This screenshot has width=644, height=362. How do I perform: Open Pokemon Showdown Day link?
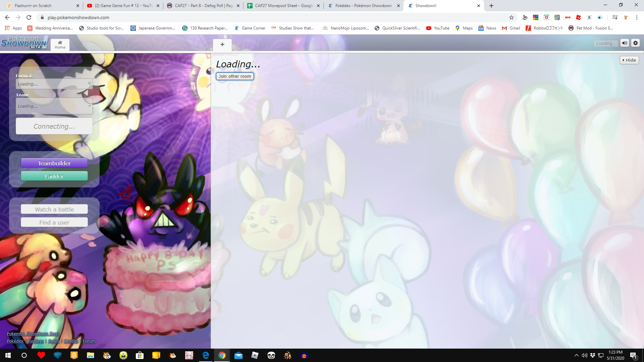point(33,334)
